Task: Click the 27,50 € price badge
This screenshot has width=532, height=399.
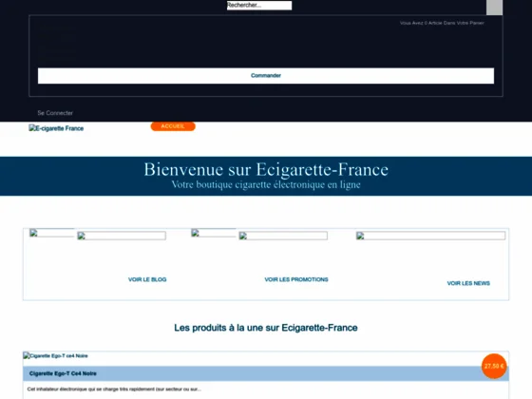Action: [494, 366]
